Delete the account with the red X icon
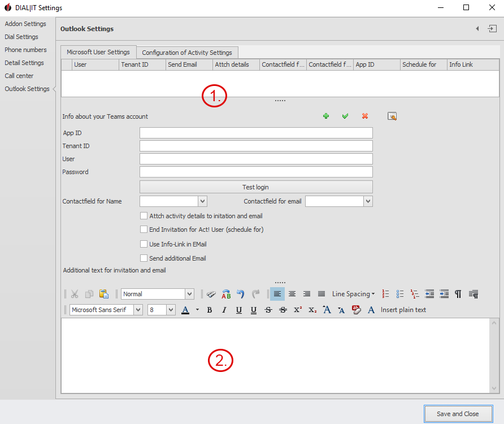Screen dimensions: 504x424 click(x=365, y=116)
